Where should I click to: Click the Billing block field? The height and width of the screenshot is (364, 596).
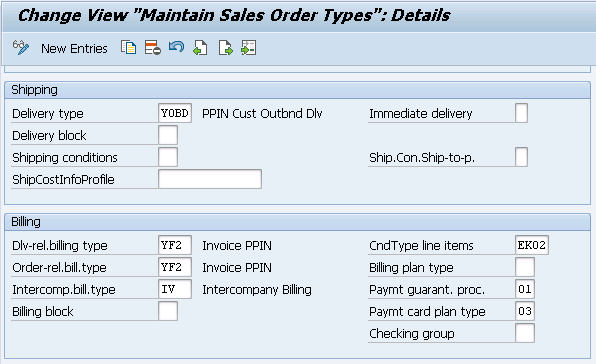168,311
